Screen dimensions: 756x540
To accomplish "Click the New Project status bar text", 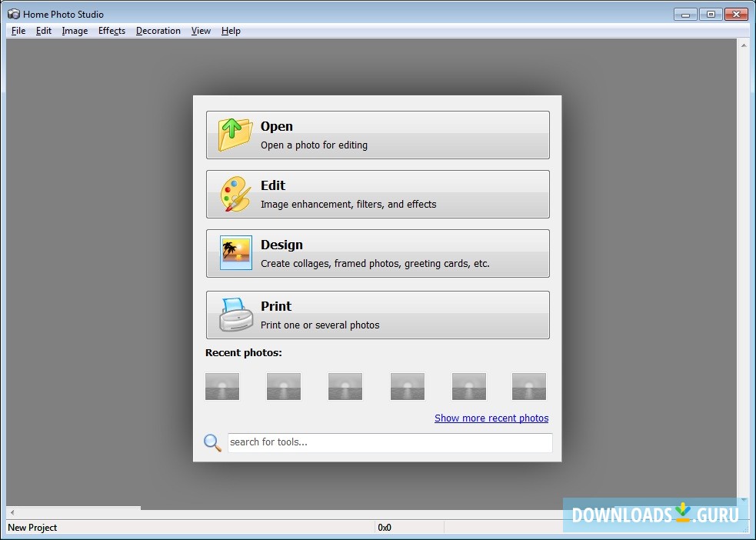I will (x=32, y=528).
